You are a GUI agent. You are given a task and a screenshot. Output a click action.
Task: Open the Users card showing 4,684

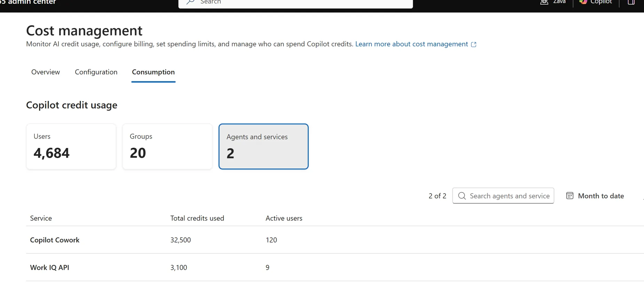tap(71, 147)
